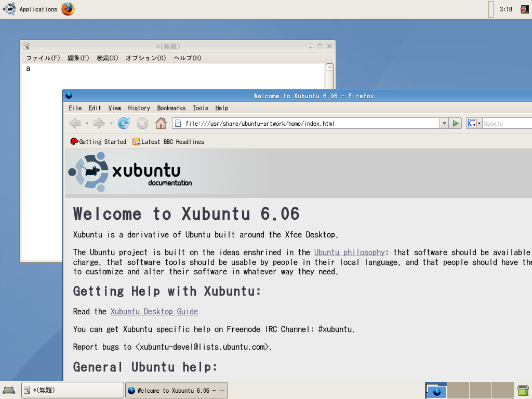The width and height of the screenshot is (532, 399).
Task: Follow the Ubuntu philosophy link
Action: pyautogui.click(x=350, y=252)
